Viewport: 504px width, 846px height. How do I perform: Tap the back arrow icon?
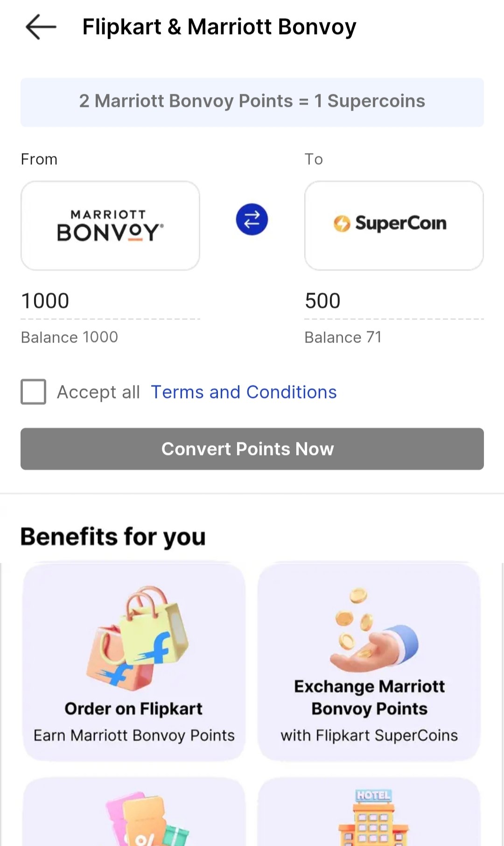41,27
